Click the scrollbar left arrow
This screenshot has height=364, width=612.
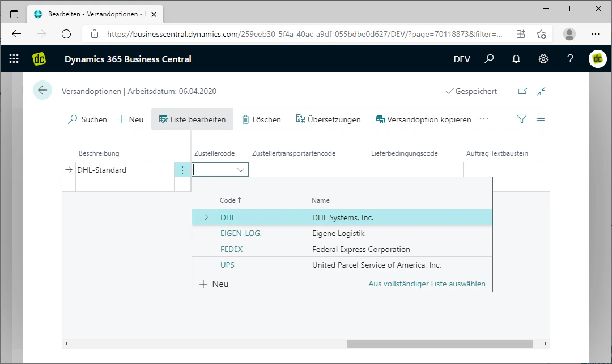[66, 344]
